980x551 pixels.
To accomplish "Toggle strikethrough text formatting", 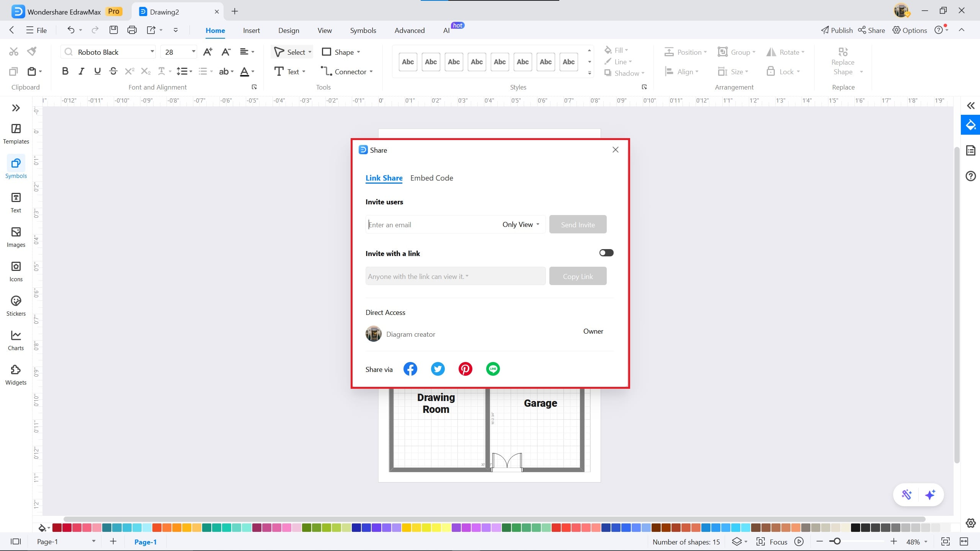I will click(x=113, y=71).
